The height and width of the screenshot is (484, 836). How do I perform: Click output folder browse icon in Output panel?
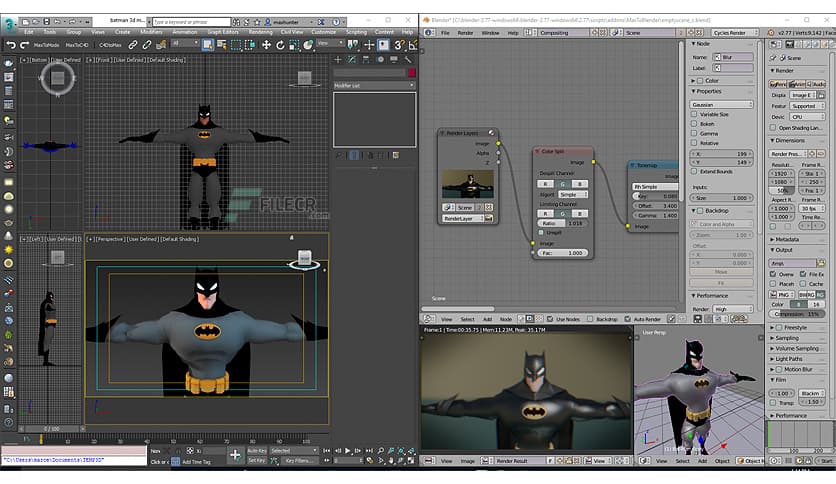click(x=821, y=263)
